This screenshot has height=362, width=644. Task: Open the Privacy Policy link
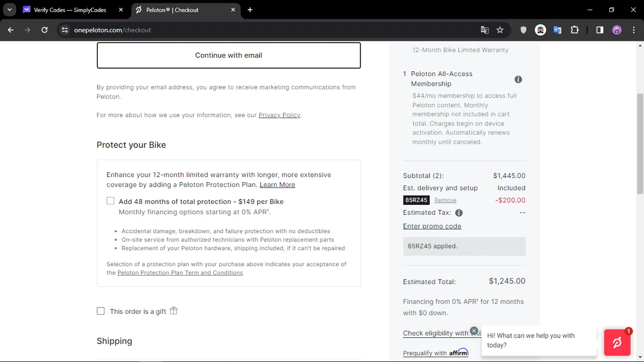(x=279, y=115)
